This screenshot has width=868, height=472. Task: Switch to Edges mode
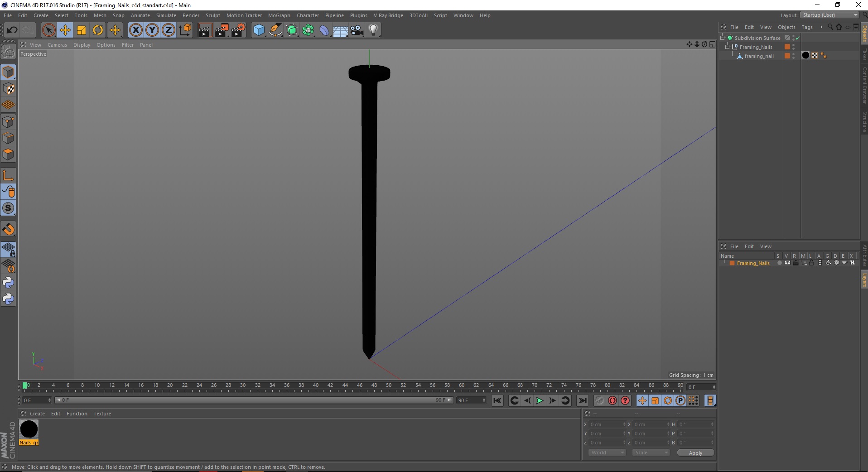(x=8, y=138)
